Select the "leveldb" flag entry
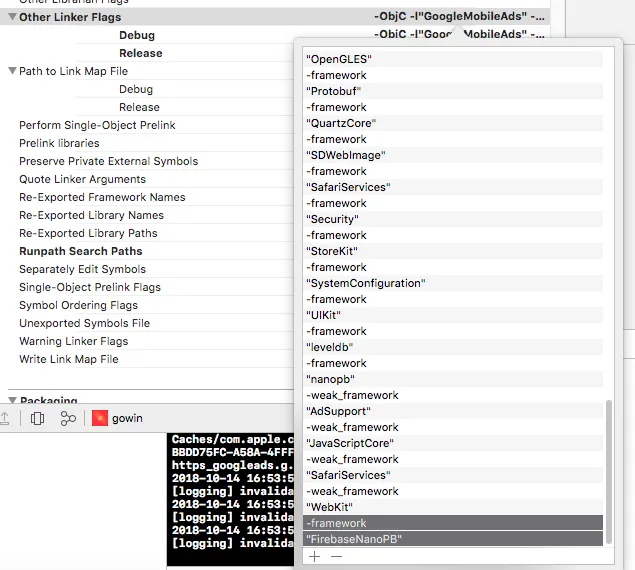Screen dimensions: 635x570 tap(453, 347)
